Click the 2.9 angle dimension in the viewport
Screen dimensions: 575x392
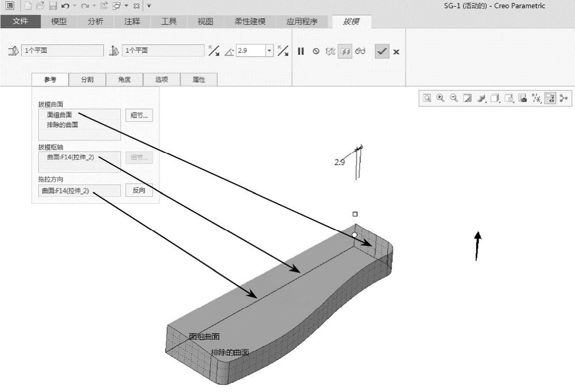pyautogui.click(x=339, y=162)
